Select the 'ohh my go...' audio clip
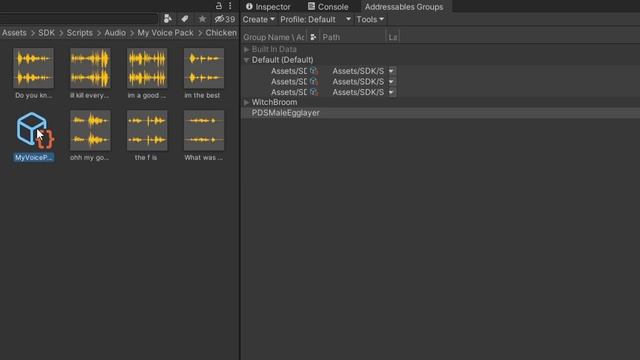The width and height of the screenshot is (640, 360). (x=90, y=136)
